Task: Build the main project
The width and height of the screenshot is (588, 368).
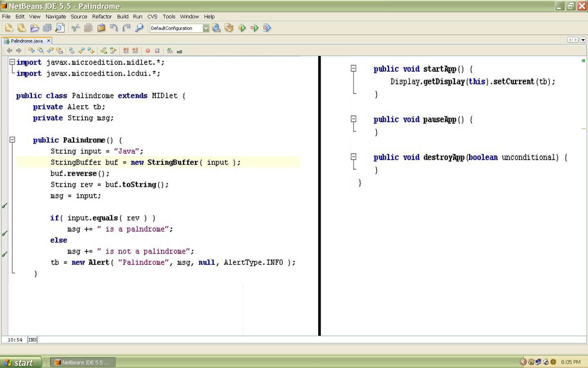Action: 216,28
